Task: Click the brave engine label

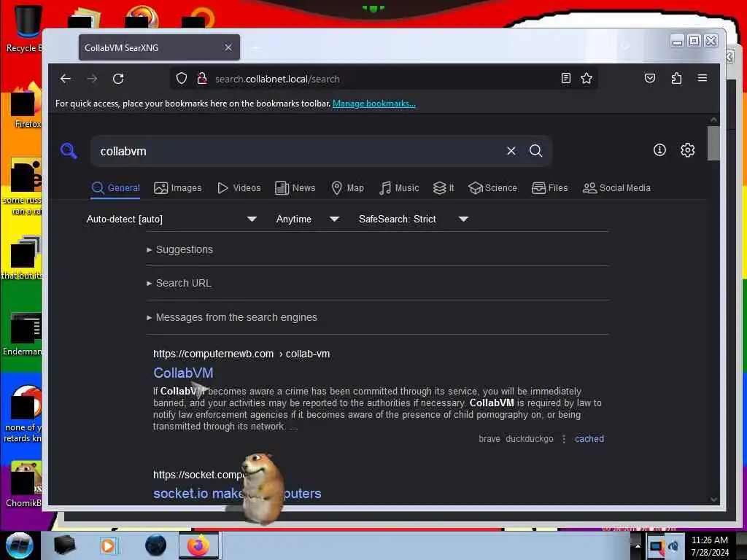Action: coord(489,439)
